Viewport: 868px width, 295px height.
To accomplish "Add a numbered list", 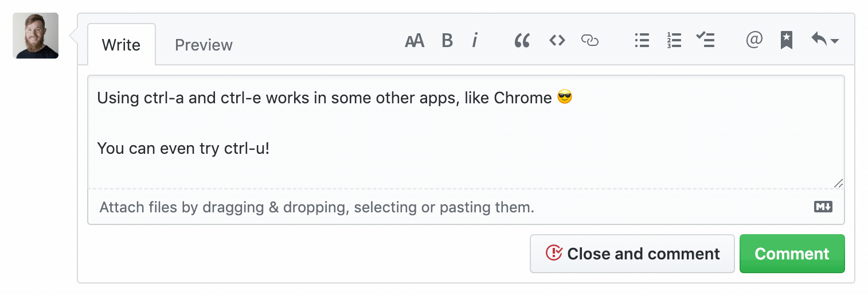I will pos(674,41).
